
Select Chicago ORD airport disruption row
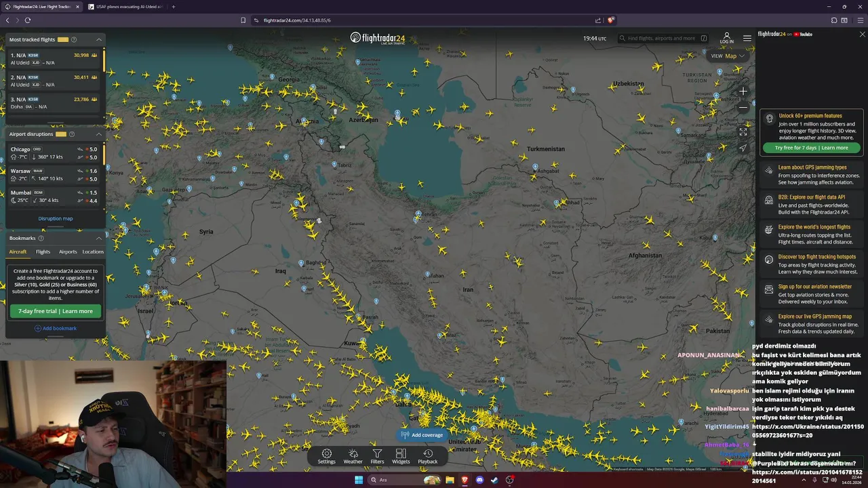[54, 153]
